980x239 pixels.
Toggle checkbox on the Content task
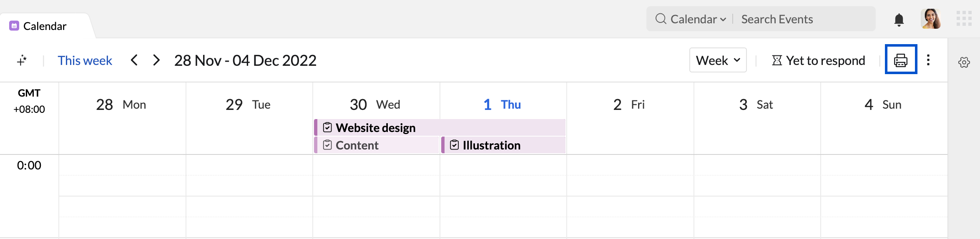327,145
